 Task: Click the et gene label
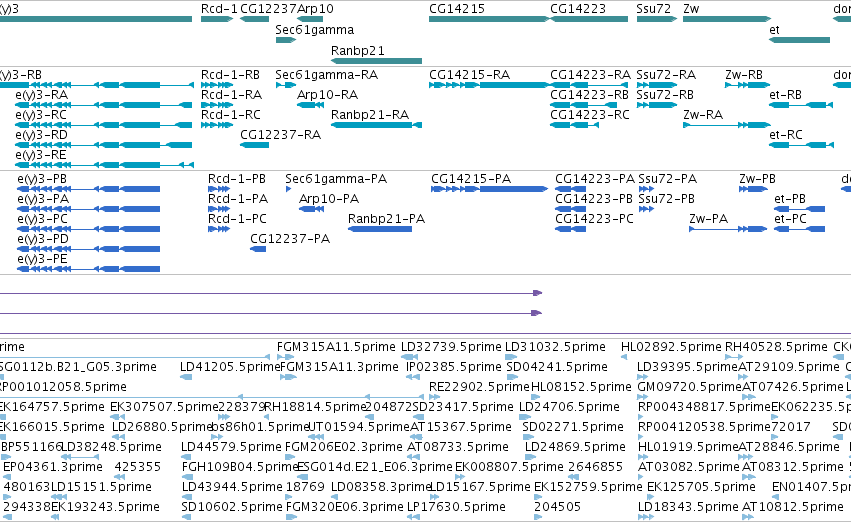click(x=774, y=29)
